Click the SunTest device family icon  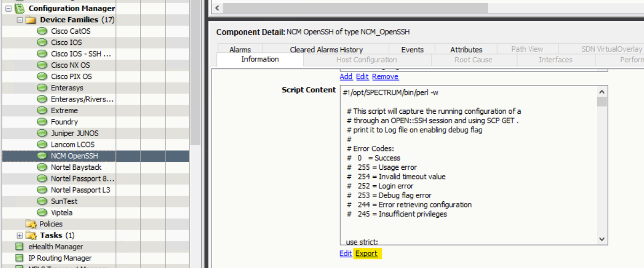coord(42,201)
